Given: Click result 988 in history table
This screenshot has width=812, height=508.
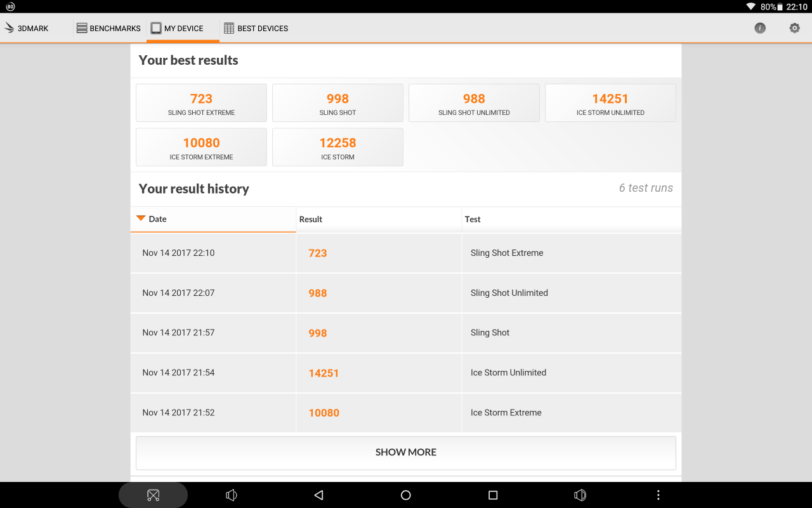Looking at the screenshot, I should [x=318, y=293].
